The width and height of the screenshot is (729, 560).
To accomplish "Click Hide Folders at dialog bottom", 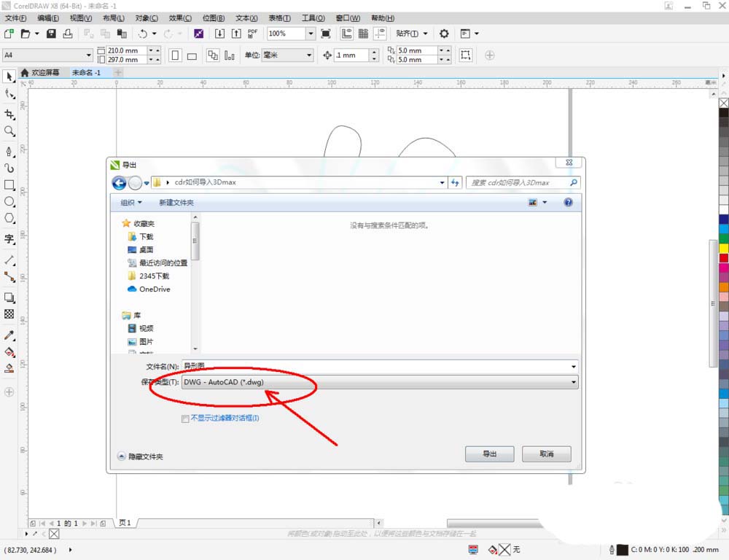I will (x=141, y=456).
